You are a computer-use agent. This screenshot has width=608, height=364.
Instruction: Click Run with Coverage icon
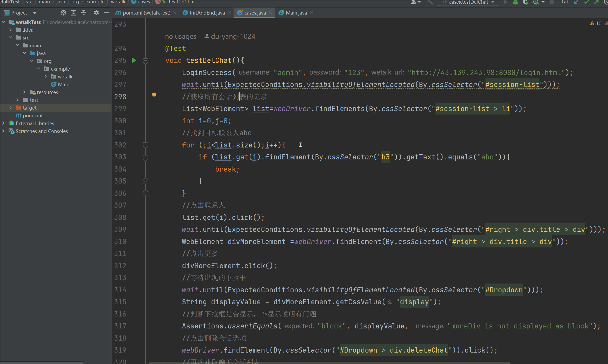click(x=525, y=2)
